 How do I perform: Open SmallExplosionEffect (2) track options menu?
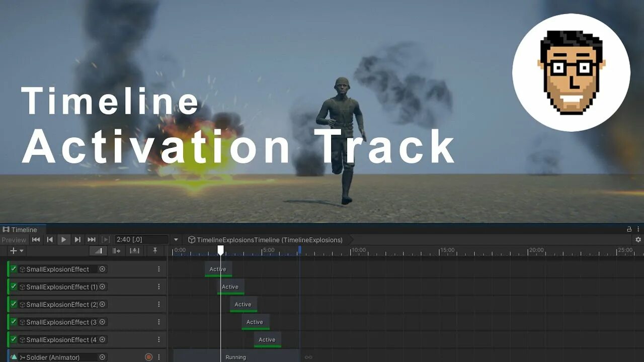[159, 304]
